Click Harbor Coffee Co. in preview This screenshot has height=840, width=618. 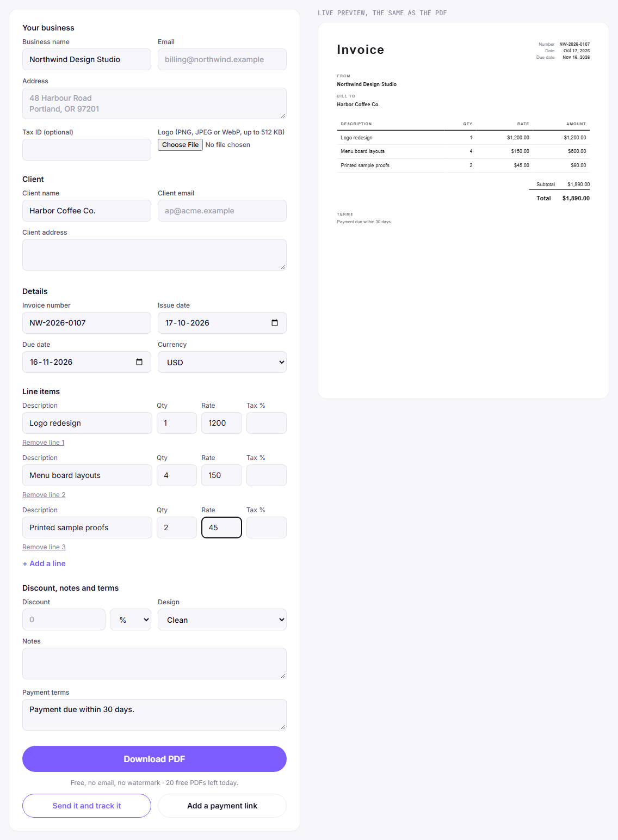358,105
